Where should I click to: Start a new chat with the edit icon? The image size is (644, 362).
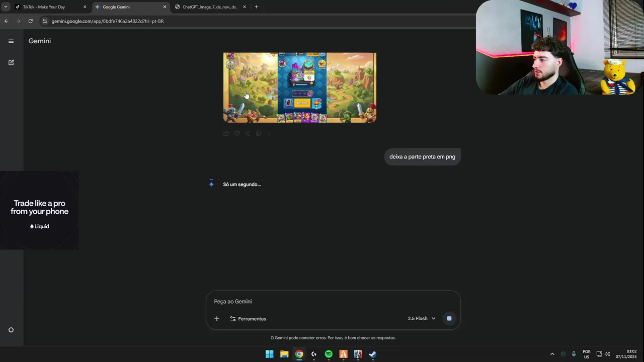pyautogui.click(x=11, y=63)
